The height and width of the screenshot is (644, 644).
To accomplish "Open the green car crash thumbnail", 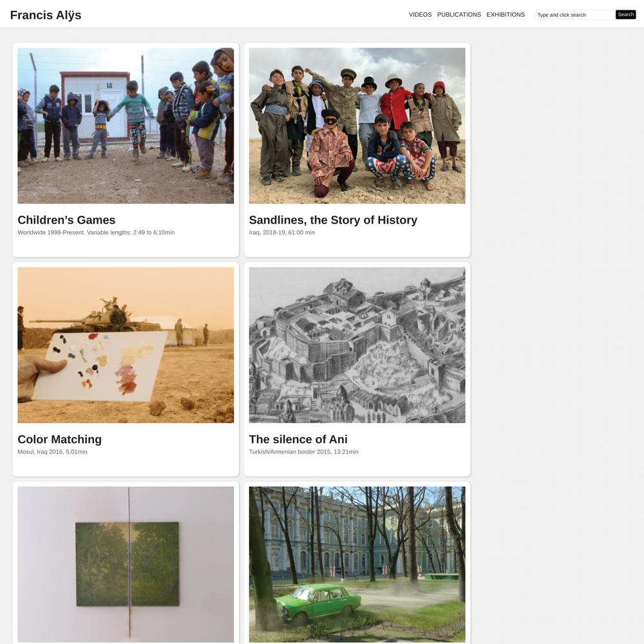I will [x=357, y=564].
